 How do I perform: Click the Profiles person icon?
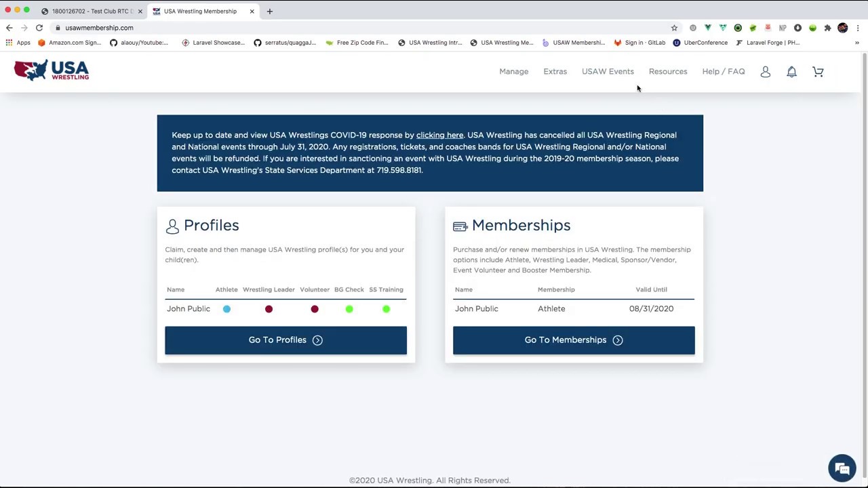coord(172,226)
